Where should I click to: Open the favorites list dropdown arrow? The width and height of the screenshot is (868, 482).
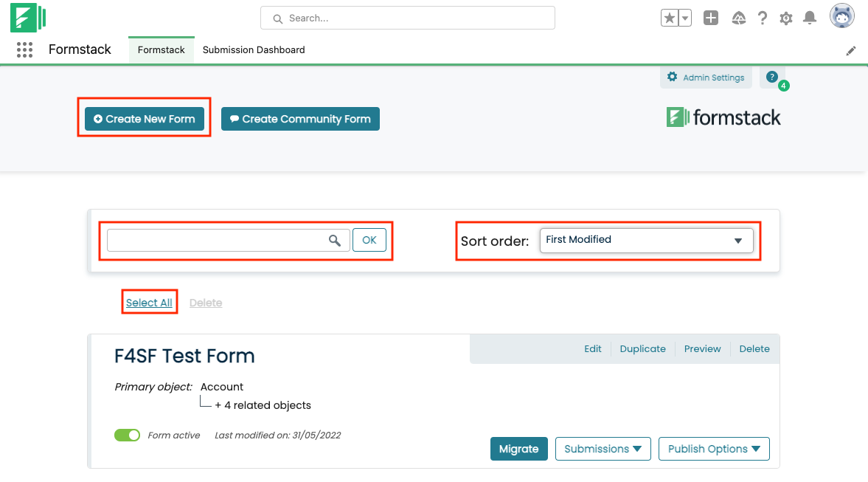tap(684, 18)
